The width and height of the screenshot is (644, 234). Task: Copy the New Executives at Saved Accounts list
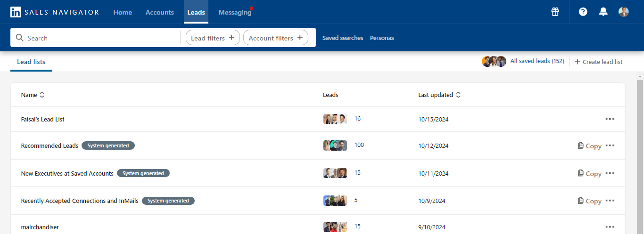(590, 173)
